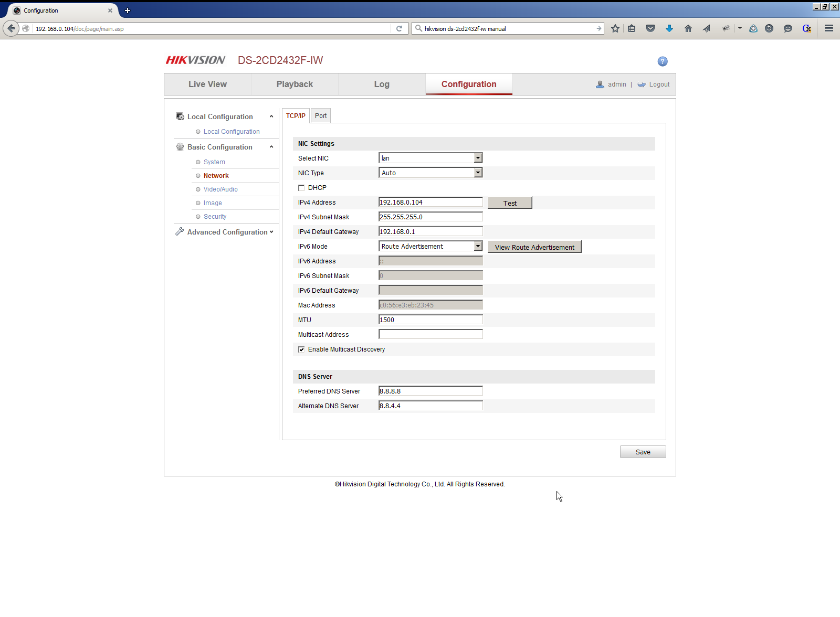
Task: Click the search go arrow
Action: pos(598,28)
